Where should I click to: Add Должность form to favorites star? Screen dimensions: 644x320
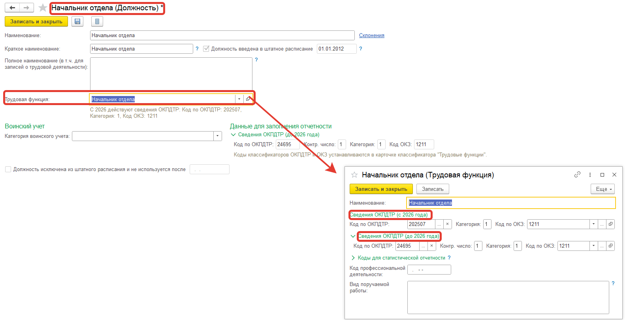pyautogui.click(x=43, y=8)
